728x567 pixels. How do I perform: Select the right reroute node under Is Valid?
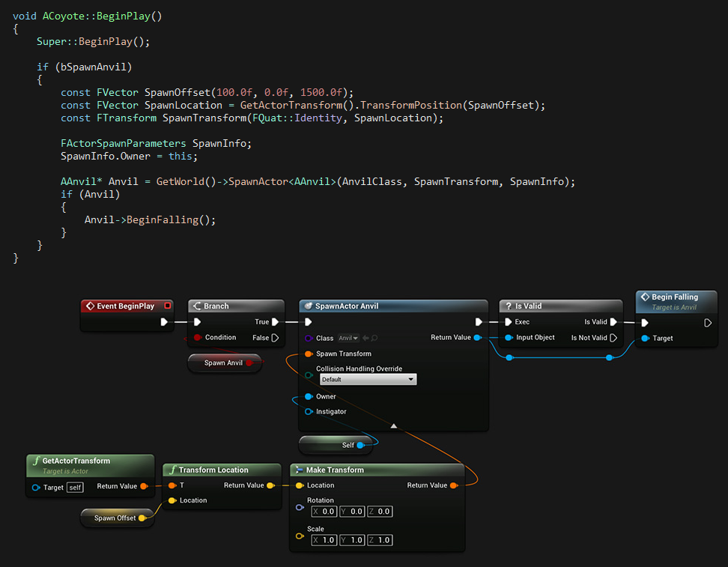click(610, 357)
